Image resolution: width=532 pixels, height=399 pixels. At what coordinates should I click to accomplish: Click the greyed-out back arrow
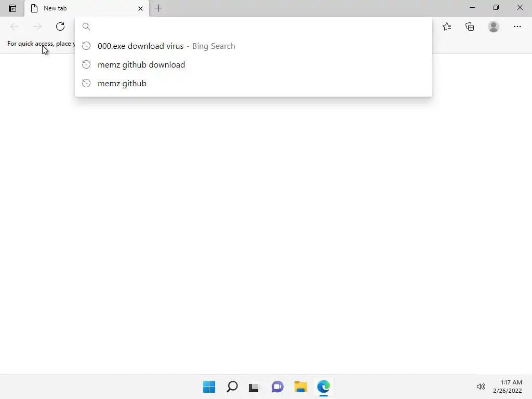15,26
